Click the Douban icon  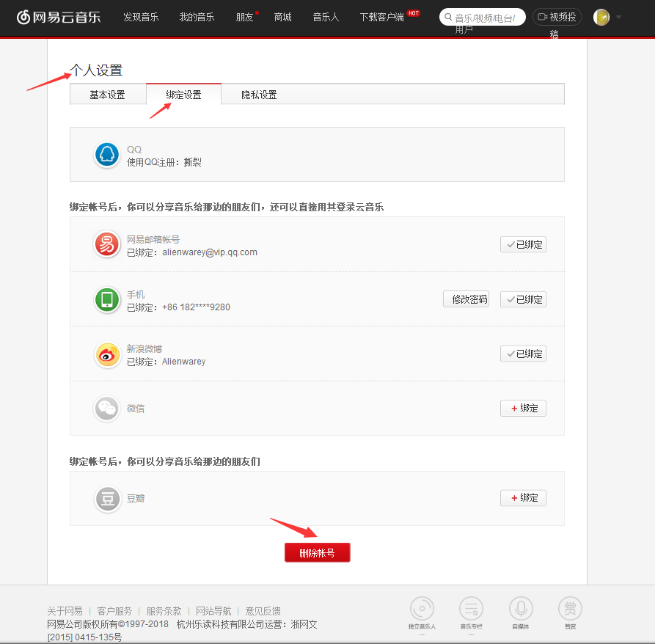point(106,499)
